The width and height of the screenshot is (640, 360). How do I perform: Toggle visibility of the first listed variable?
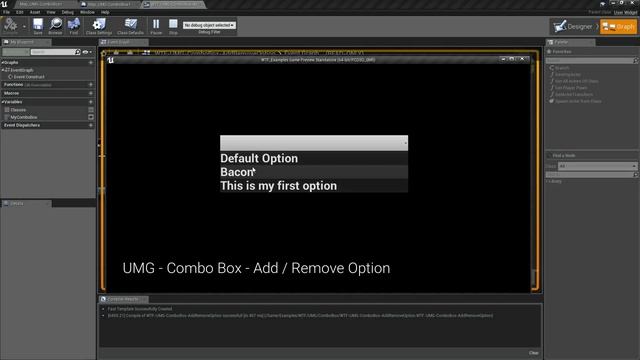91,110
